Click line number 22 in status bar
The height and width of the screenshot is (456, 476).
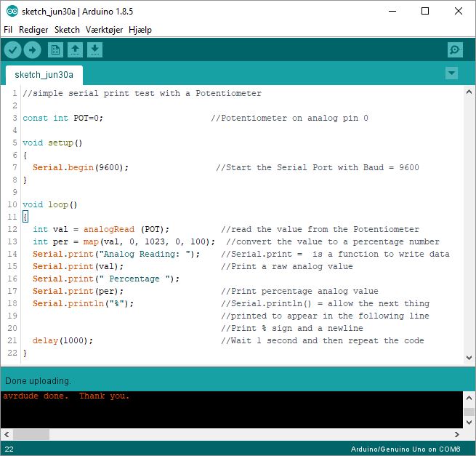click(9, 449)
